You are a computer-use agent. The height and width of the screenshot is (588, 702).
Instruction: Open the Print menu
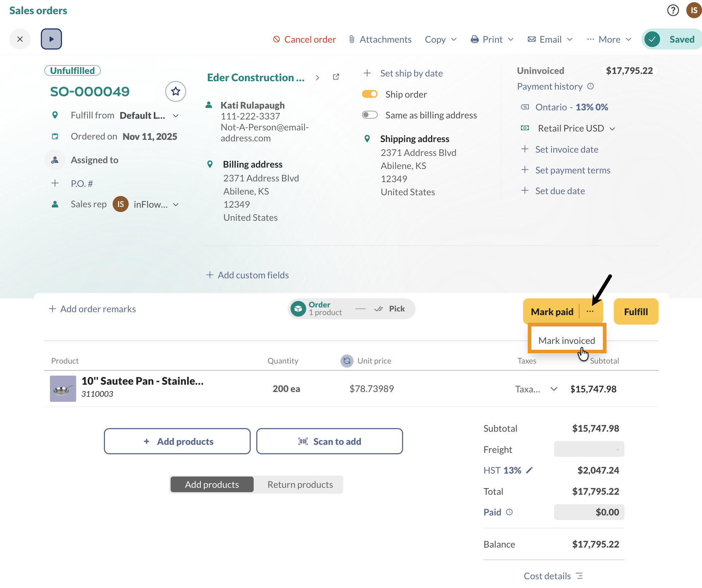tap(492, 39)
